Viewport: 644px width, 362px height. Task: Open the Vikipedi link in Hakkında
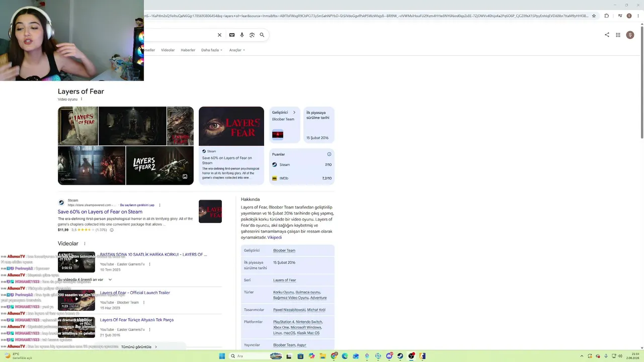pyautogui.click(x=275, y=237)
